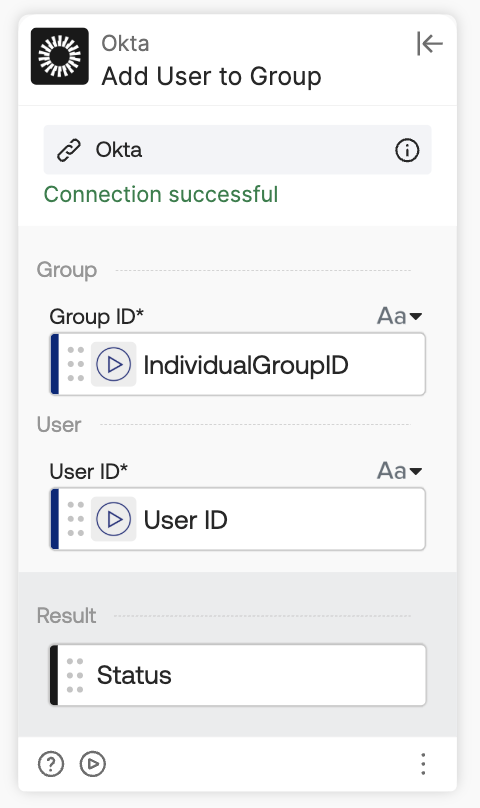The height and width of the screenshot is (808, 480).
Task: Open help with the question mark icon
Action: 51,764
